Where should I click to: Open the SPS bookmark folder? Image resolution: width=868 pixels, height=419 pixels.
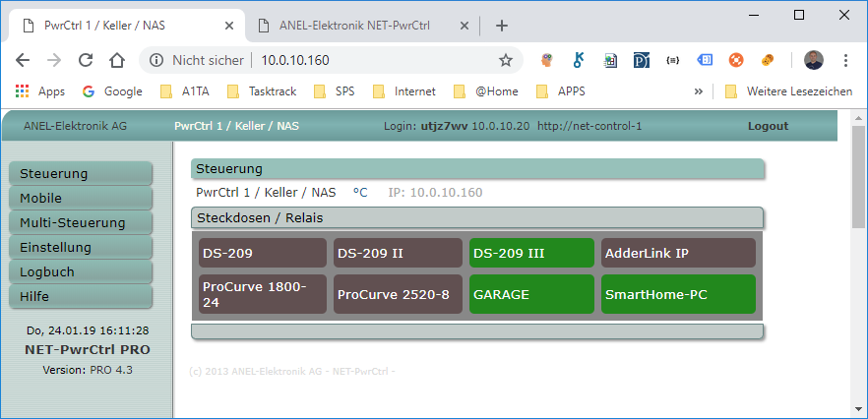coord(334,91)
